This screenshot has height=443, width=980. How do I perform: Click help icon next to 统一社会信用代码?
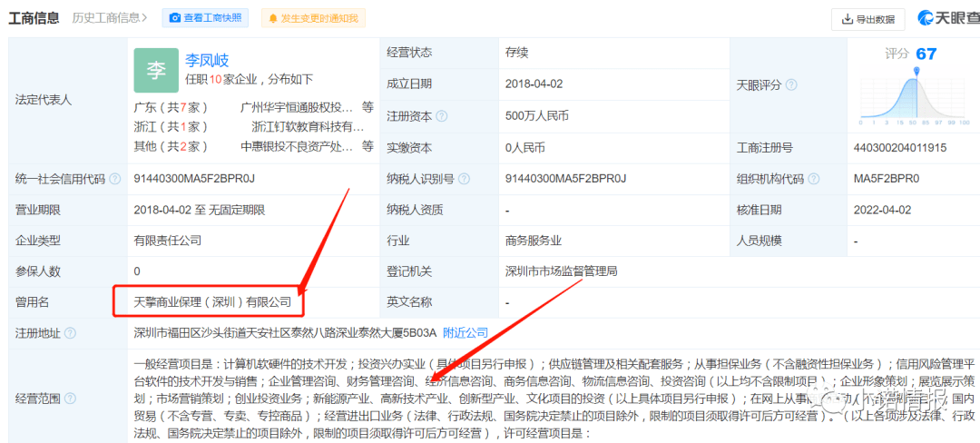[115, 179]
